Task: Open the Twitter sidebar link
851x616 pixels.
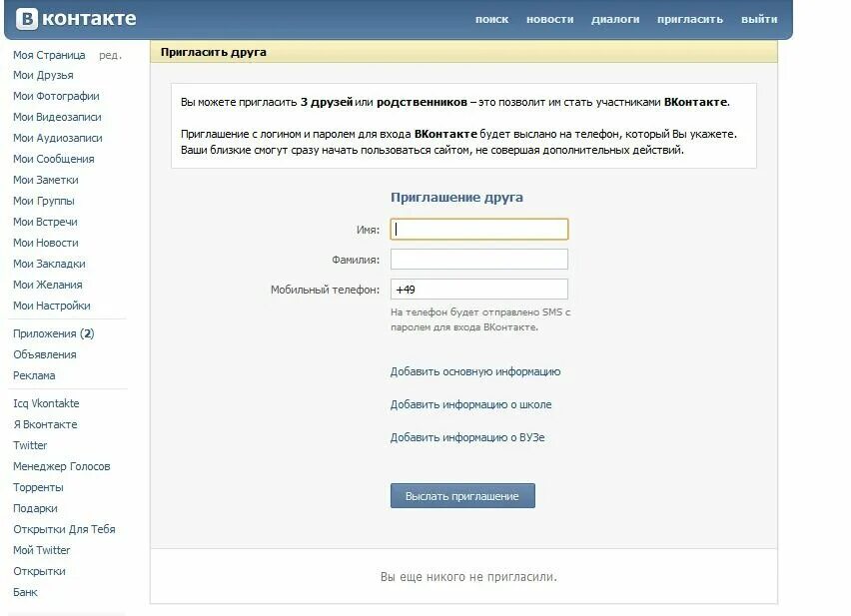Action: (x=30, y=445)
